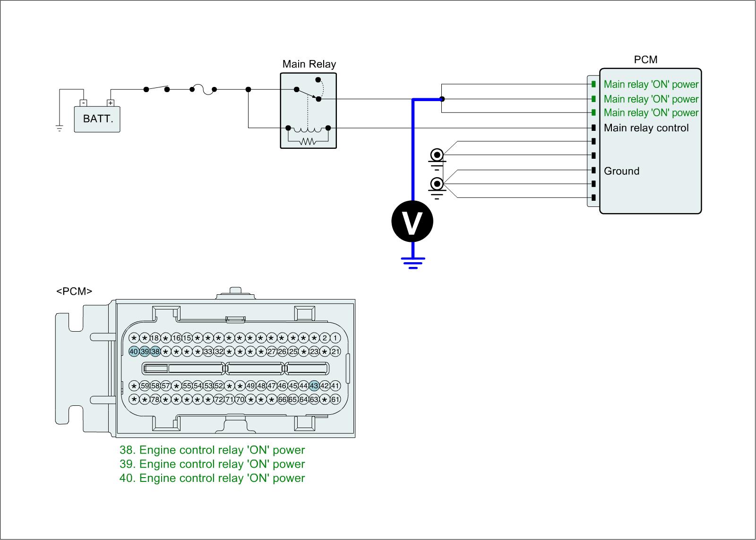The image size is (756, 540).
Task: Select highlighted pin 43 on PCM connector
Action: point(314,386)
